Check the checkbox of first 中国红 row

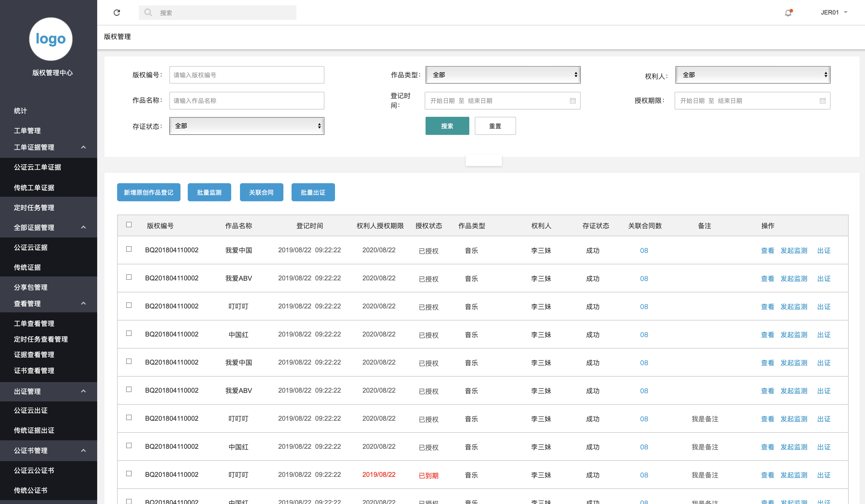pyautogui.click(x=129, y=333)
